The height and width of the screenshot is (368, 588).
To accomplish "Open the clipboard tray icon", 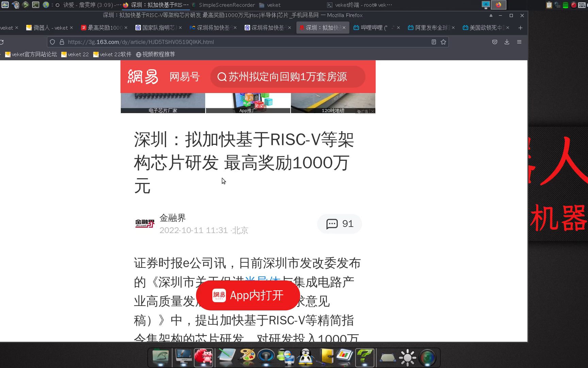I will pos(549,5).
